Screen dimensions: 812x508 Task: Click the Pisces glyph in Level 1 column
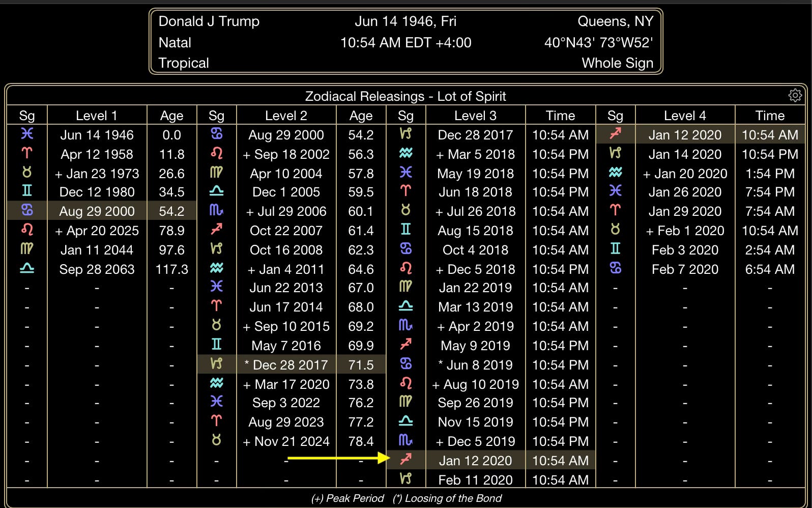(27, 134)
